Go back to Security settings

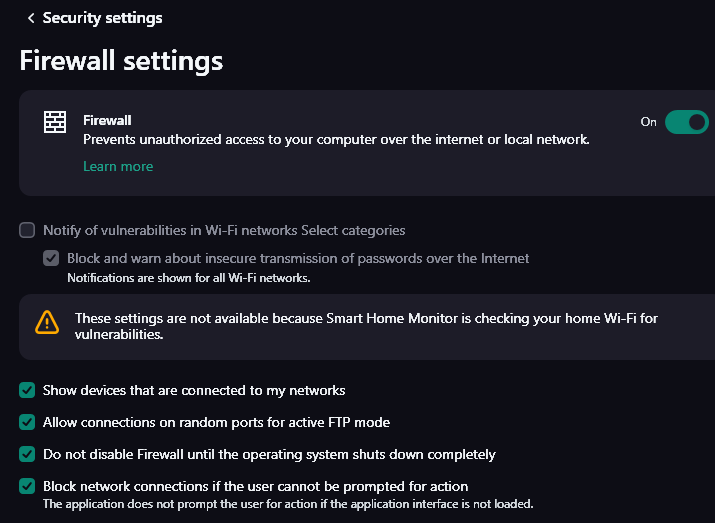(102, 18)
